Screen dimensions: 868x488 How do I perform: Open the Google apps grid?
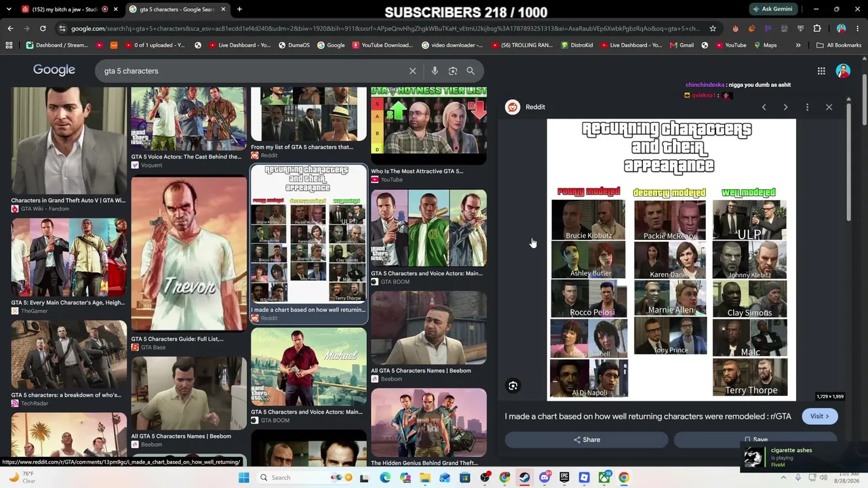[x=821, y=71]
